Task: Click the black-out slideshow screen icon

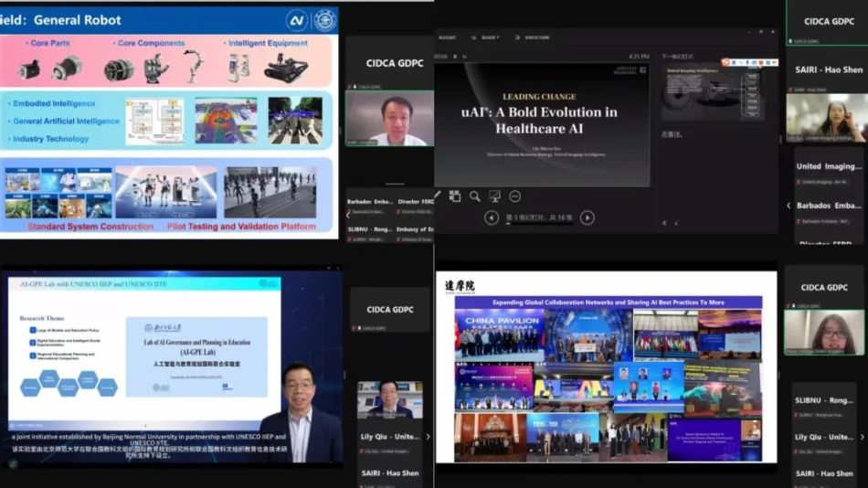Action: 494,196
